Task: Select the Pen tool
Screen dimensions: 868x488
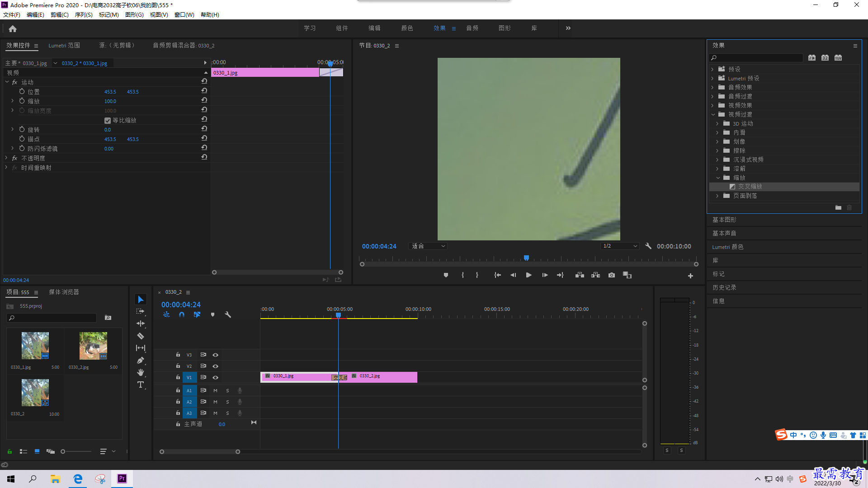Action: [141, 360]
